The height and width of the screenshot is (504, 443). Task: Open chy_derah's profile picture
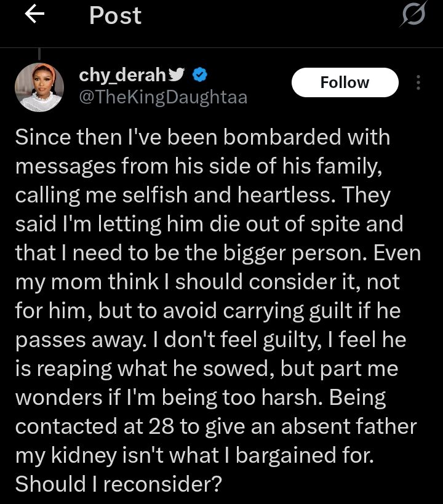coord(39,87)
